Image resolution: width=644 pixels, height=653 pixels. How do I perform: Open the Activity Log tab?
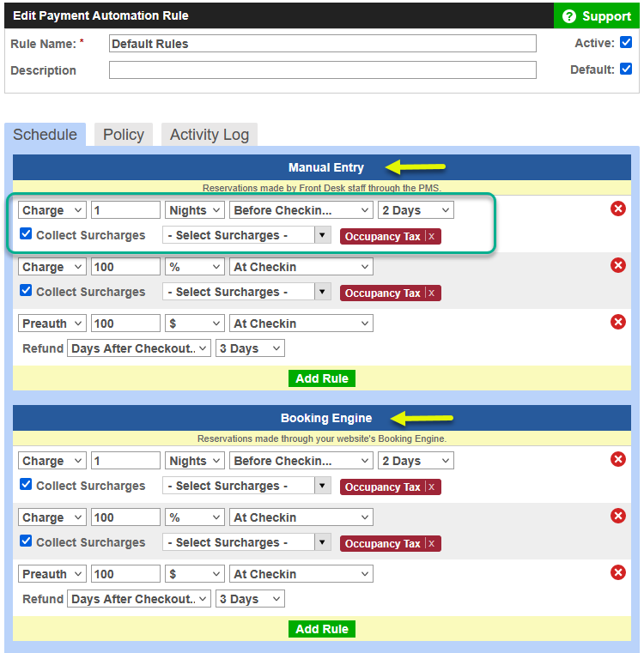tap(210, 135)
